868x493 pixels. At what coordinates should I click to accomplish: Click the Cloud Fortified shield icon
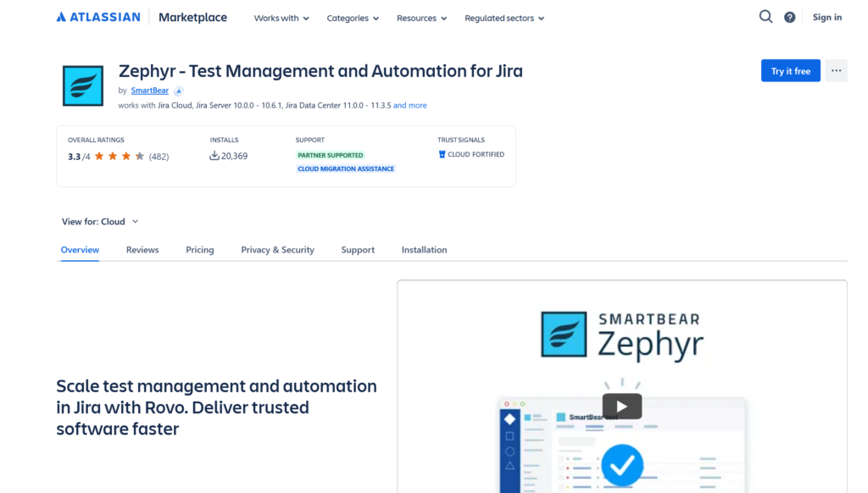[x=442, y=154]
